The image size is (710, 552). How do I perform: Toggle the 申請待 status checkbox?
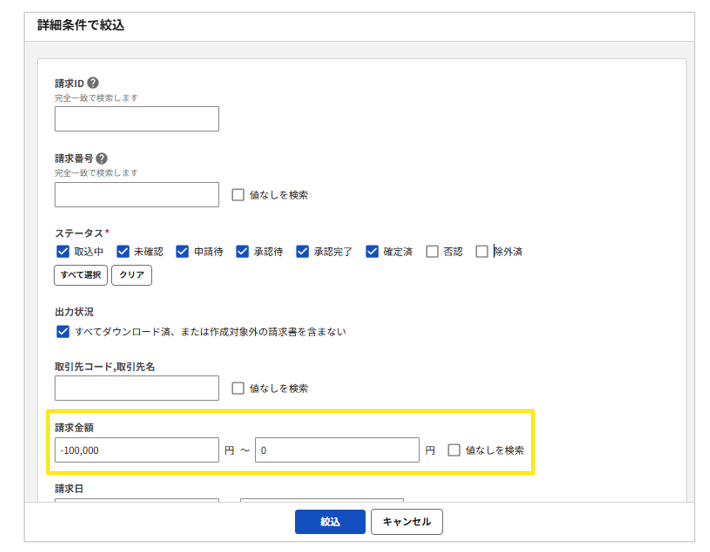[183, 252]
